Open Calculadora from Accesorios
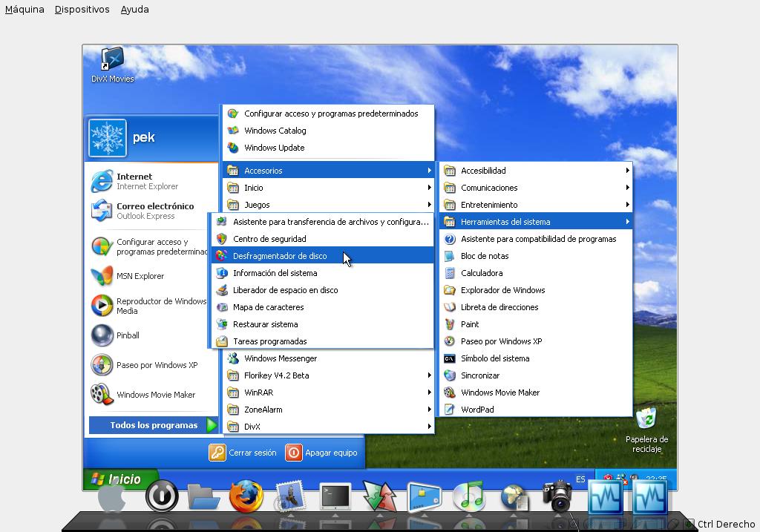 [481, 273]
